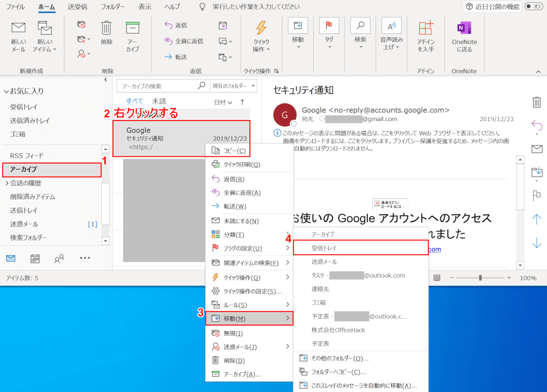The image size is (547, 392).
Task: Toggle the Coming Soon (近日公開の機能) switch
Action: click(x=533, y=6)
